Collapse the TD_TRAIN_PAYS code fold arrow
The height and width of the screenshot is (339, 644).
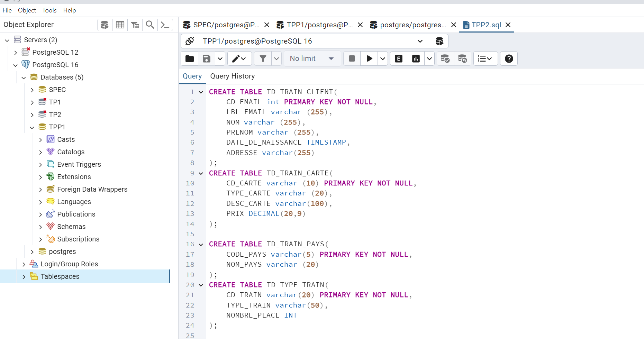click(201, 245)
